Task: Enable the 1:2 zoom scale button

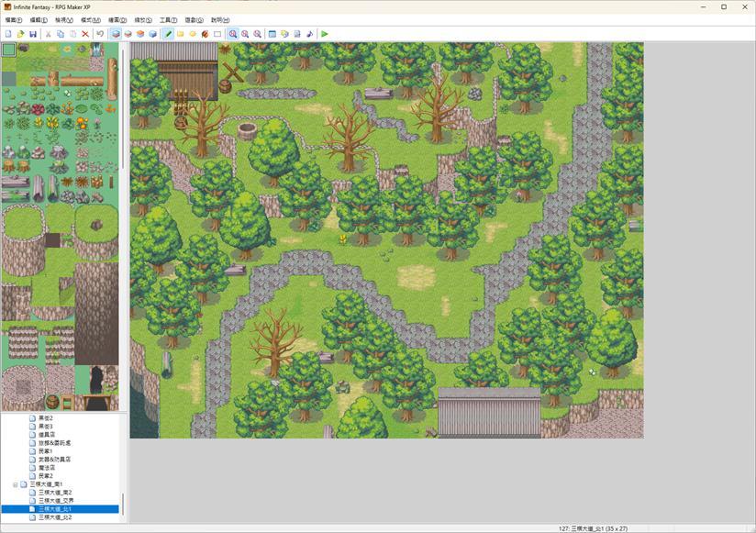Action: click(245, 34)
